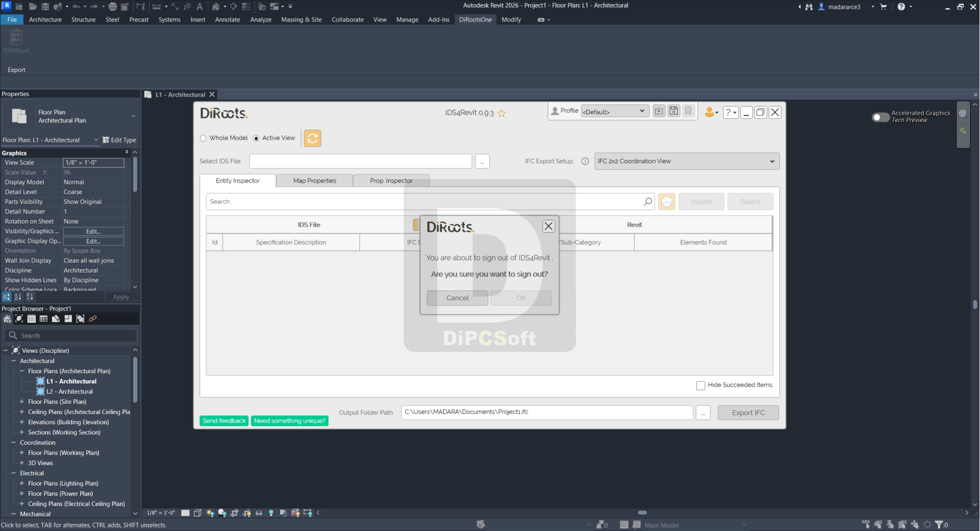Click the Select IDS File input field
This screenshot has width=980, height=531.
360,161
